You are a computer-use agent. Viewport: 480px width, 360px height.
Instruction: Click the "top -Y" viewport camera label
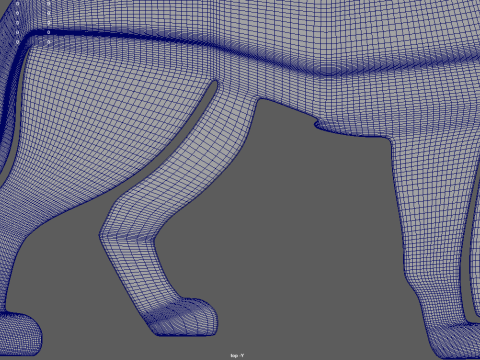tap(237, 356)
